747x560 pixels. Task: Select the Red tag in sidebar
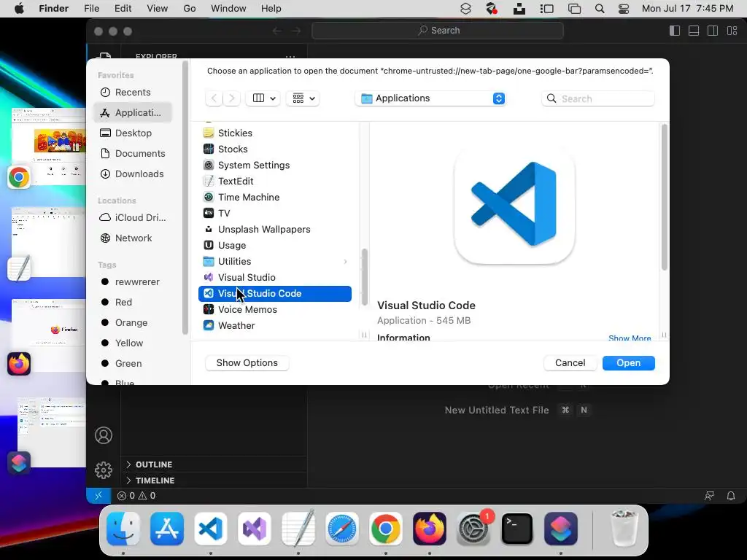click(x=133, y=303)
